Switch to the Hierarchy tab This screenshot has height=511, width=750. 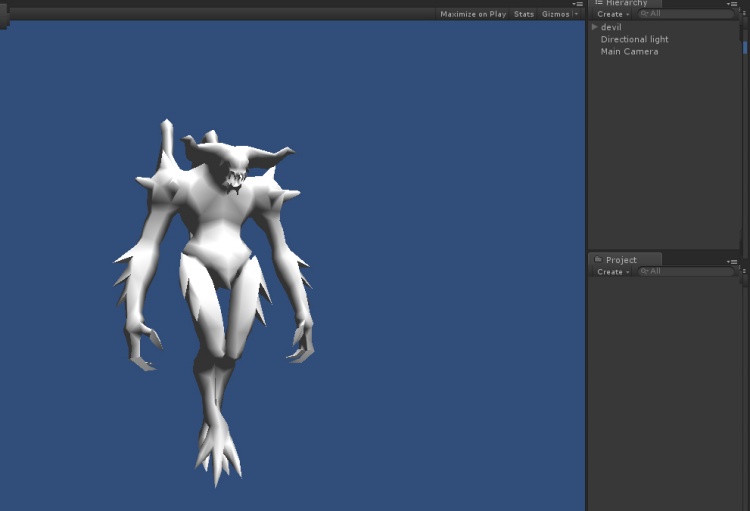click(626, 3)
